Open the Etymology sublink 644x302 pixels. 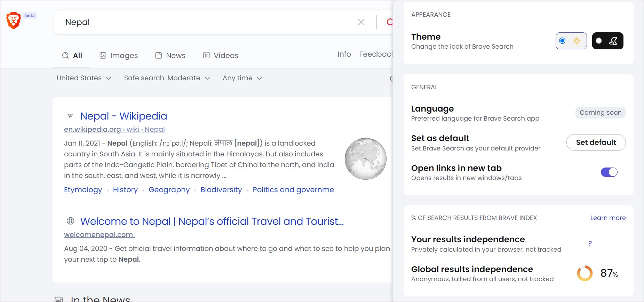(x=83, y=190)
